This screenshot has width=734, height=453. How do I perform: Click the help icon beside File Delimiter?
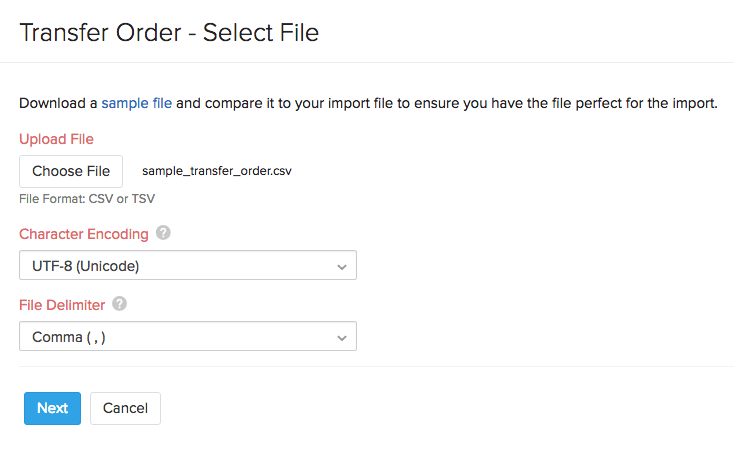(120, 304)
